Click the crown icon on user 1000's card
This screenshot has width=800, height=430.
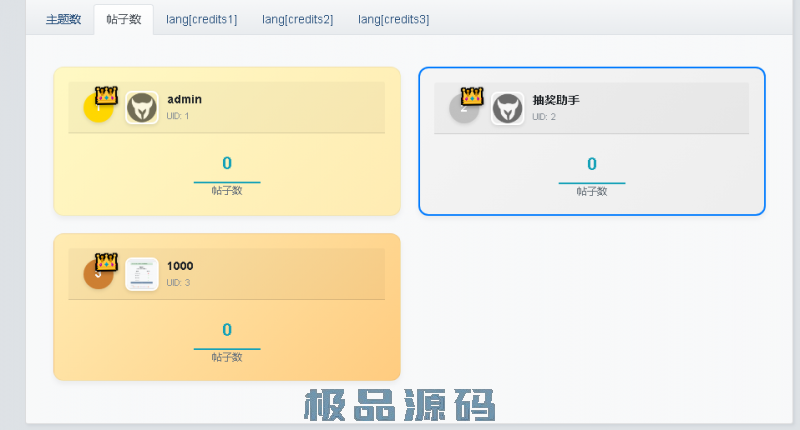click(x=107, y=262)
